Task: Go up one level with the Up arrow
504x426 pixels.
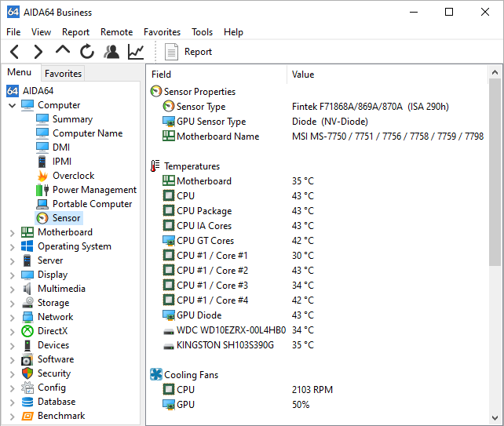Action: click(63, 50)
